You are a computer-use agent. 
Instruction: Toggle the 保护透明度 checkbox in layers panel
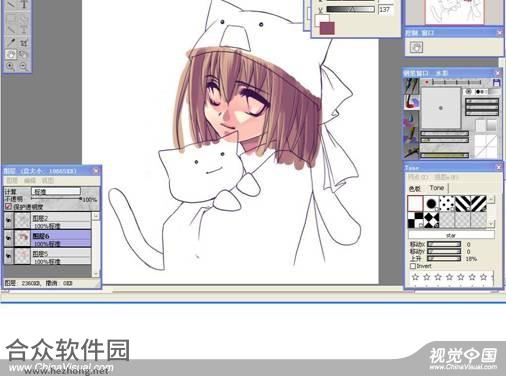pos(8,207)
